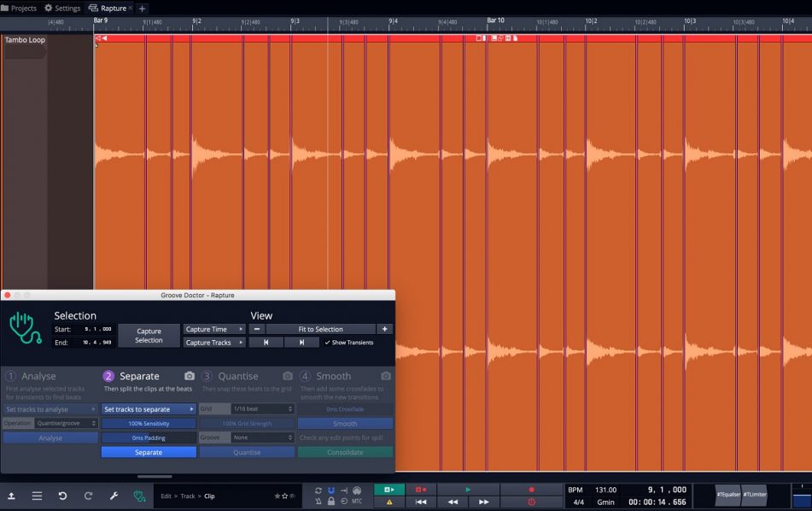Click the Separate button in Groove Doctor
This screenshot has width=812, height=511.
(x=149, y=452)
